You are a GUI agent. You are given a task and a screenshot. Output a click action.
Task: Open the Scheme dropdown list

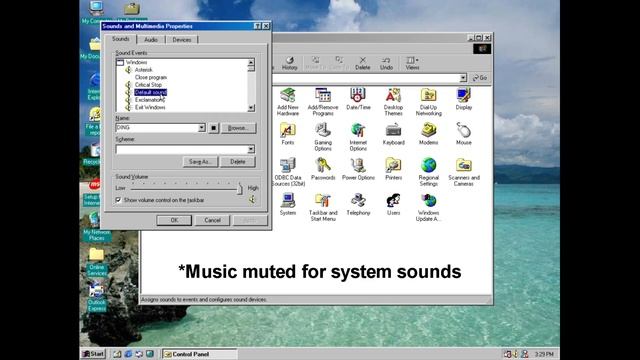pos(251,149)
